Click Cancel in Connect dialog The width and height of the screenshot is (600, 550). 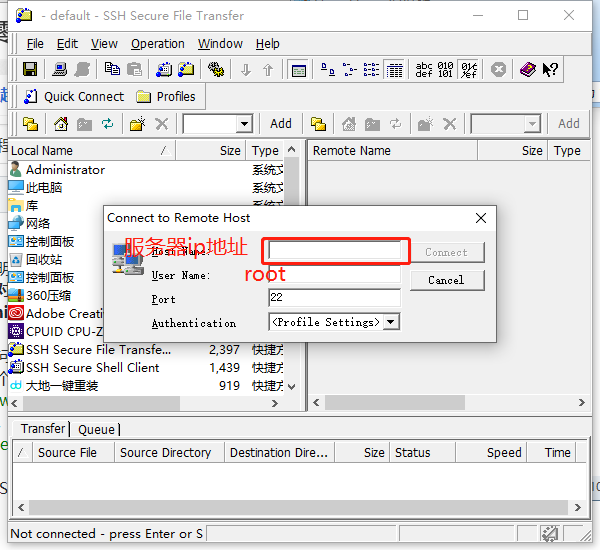click(447, 280)
